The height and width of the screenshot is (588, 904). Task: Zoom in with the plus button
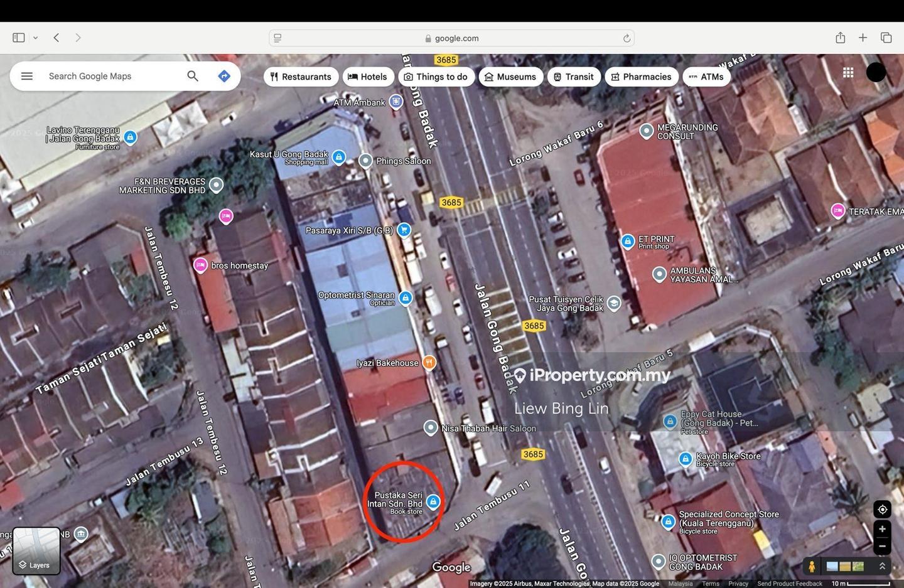(882, 529)
